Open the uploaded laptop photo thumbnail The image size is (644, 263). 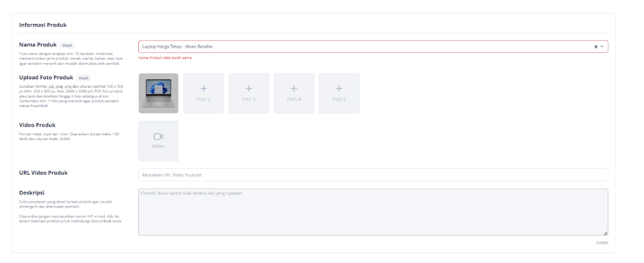click(158, 93)
